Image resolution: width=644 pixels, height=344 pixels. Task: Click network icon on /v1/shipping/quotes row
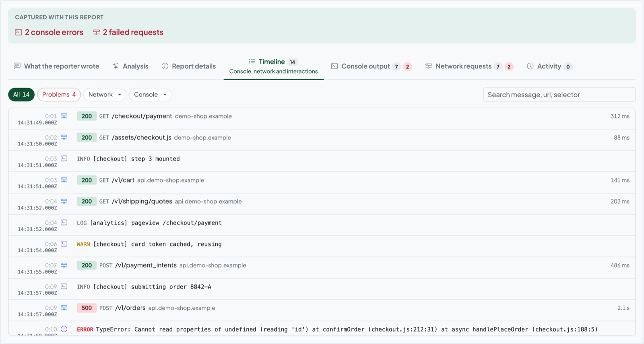(64, 201)
